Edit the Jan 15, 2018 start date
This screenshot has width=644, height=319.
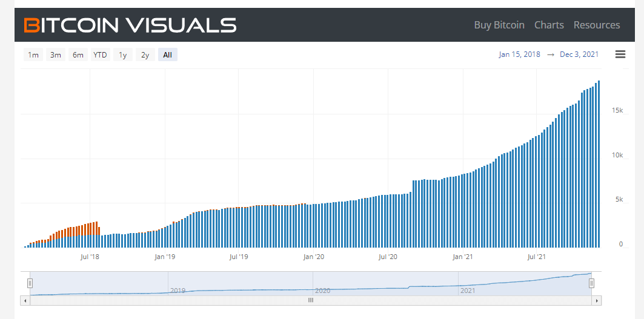pyautogui.click(x=520, y=54)
